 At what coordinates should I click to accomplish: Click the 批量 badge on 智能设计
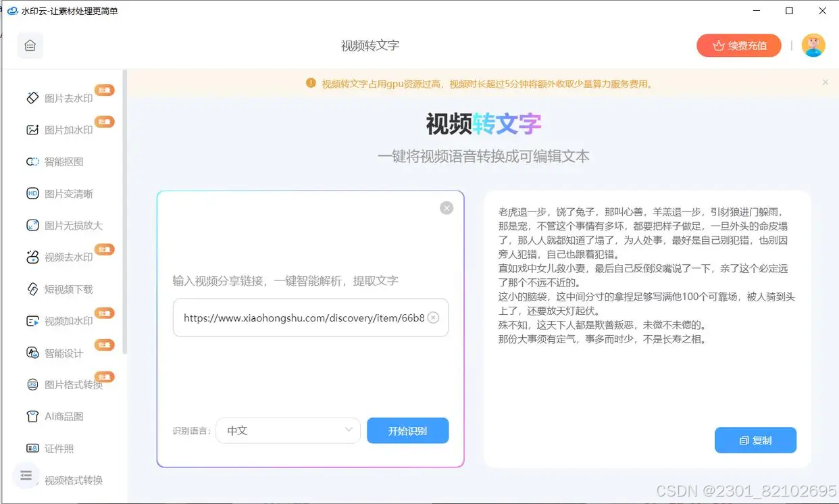click(103, 345)
